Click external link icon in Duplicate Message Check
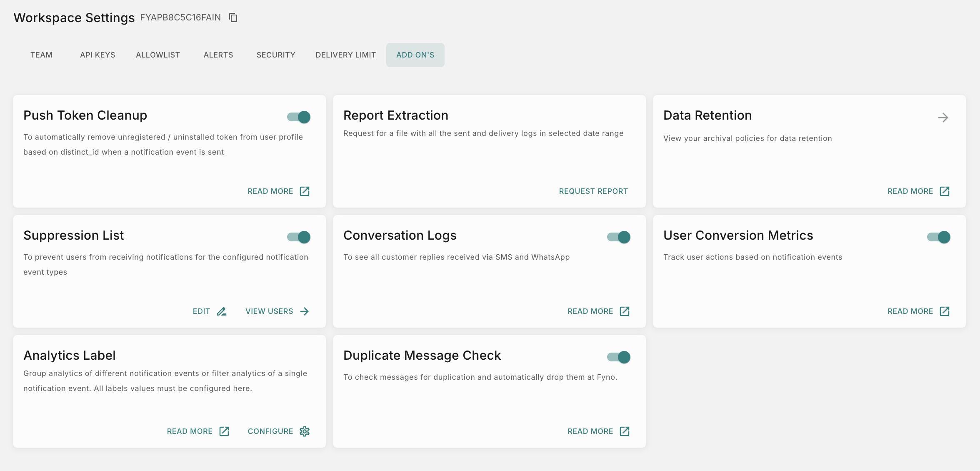Screen dimensions: 980x471 pos(624,431)
